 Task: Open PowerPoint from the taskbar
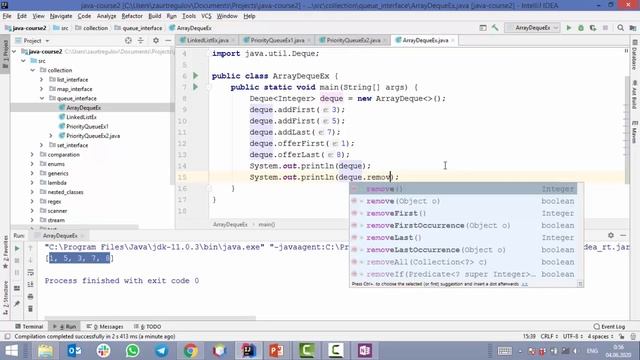click(277, 351)
